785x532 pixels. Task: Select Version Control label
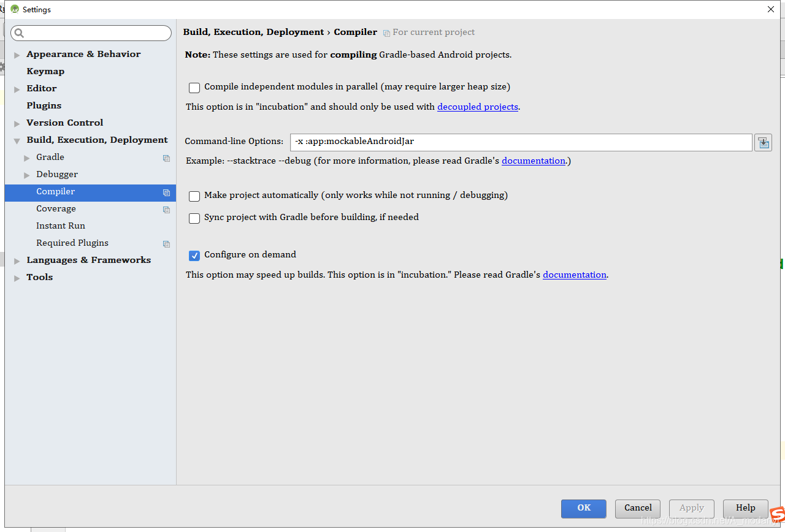coord(64,123)
